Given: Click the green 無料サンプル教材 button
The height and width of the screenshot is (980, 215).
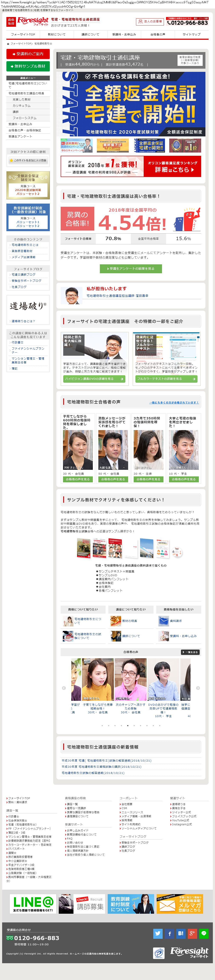Looking at the screenshot, I should (28, 66).
